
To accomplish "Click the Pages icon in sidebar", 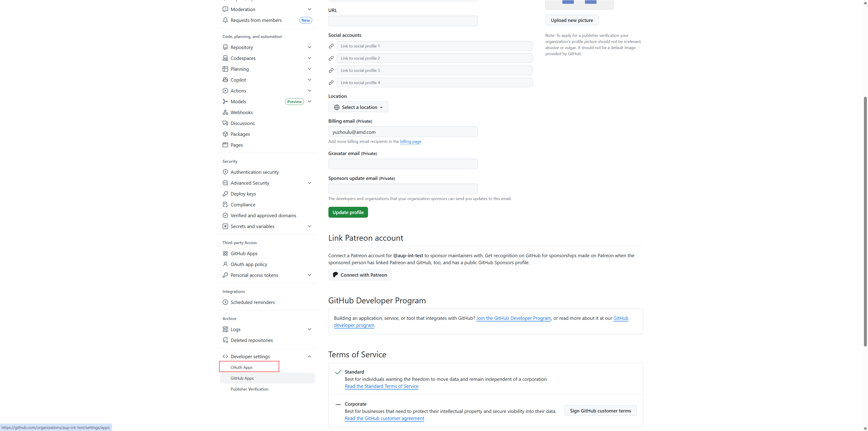I will [x=225, y=145].
